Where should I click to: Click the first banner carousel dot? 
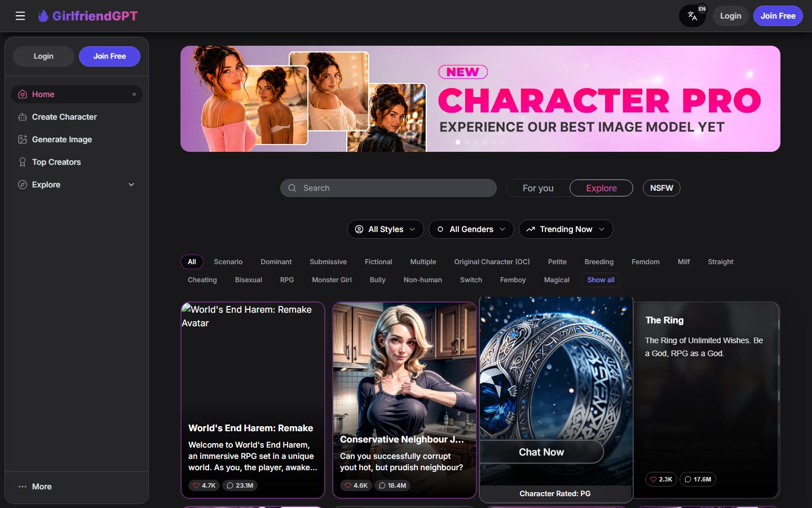click(458, 142)
